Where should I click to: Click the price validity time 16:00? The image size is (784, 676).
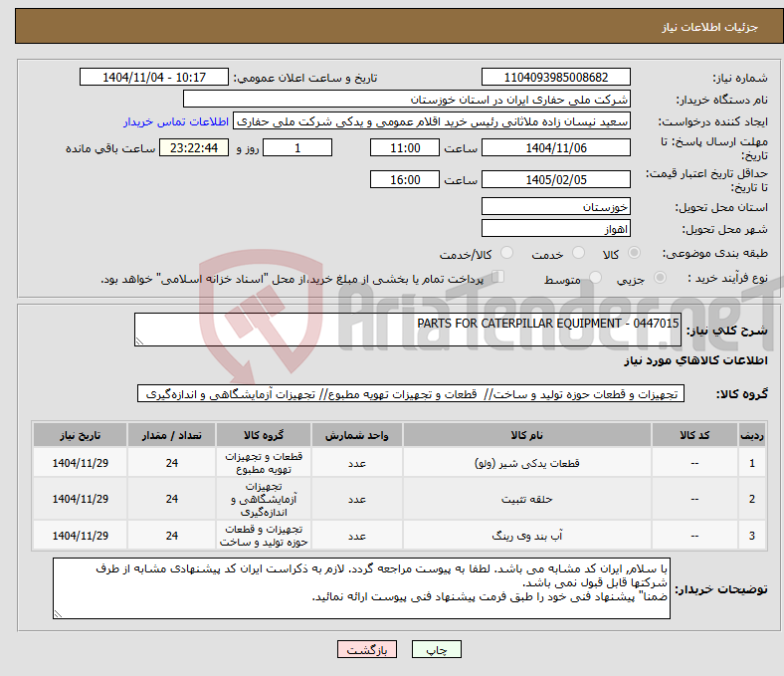405,179
